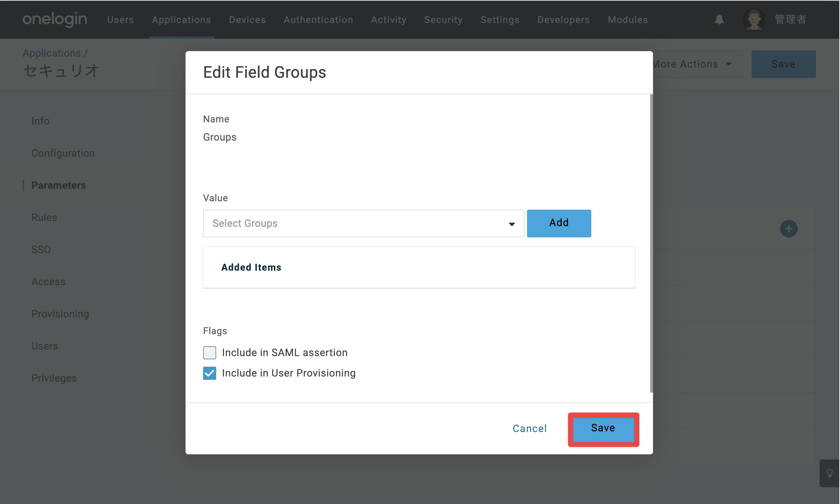840x504 pixels.
Task: Click the Add button next to groups
Action: tap(559, 223)
